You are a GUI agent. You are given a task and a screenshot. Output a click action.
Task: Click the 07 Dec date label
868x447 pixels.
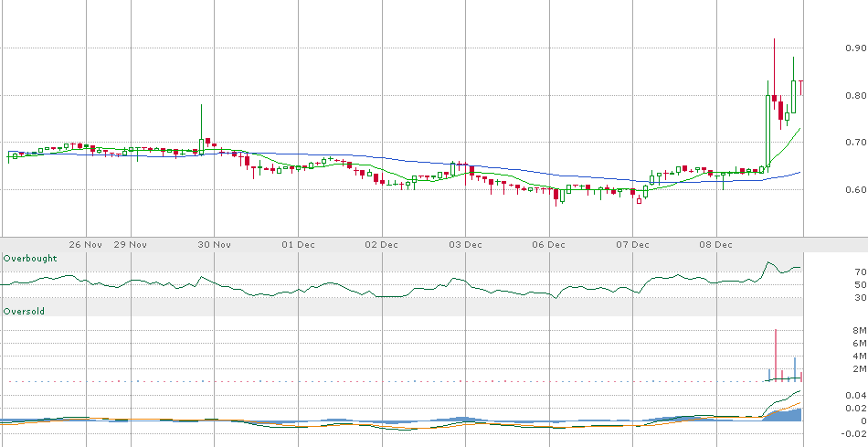point(633,244)
